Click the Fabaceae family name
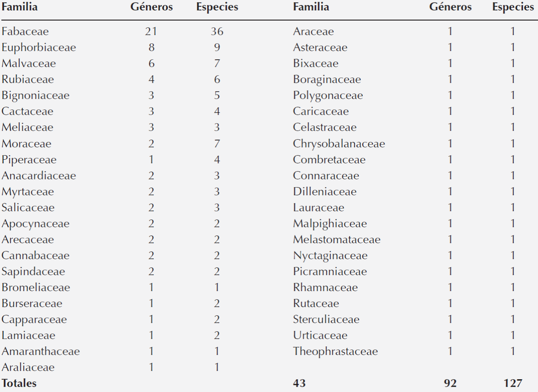 [x=25, y=31]
